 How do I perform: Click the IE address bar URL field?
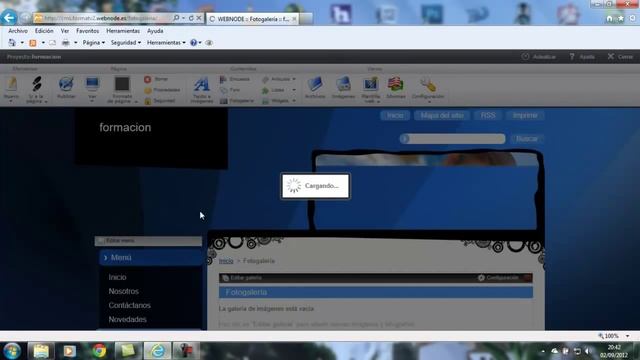pyautogui.click(x=102, y=18)
